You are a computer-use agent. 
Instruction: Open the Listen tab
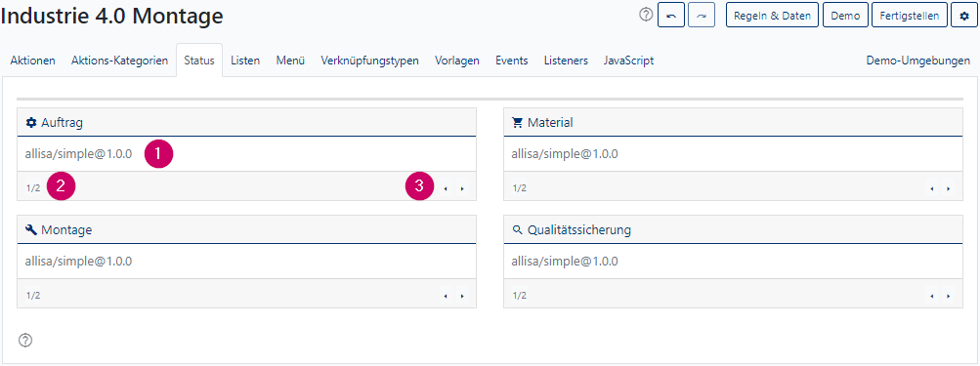[245, 61]
